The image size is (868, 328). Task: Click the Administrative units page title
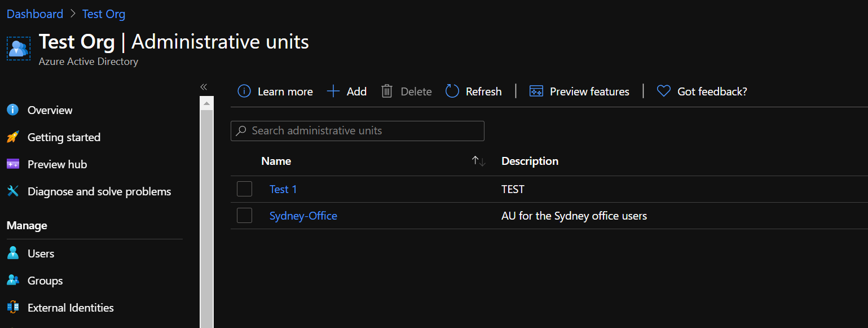[x=220, y=42]
